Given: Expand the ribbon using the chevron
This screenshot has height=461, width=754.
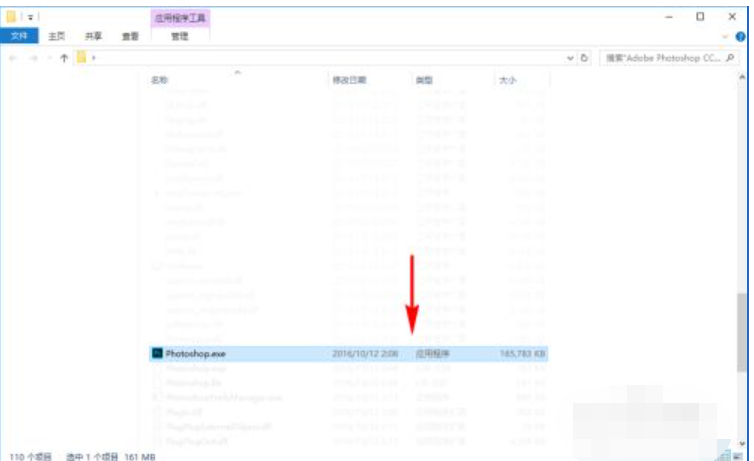Looking at the screenshot, I should pos(725,36).
